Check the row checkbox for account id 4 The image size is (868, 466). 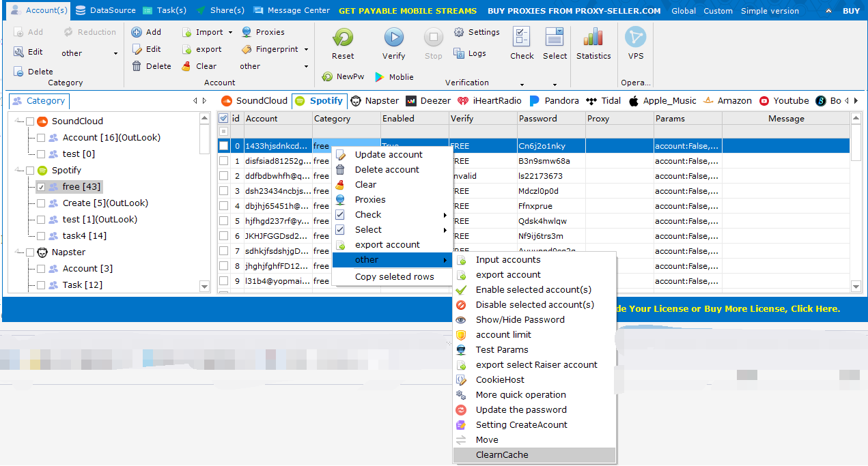pyautogui.click(x=223, y=206)
